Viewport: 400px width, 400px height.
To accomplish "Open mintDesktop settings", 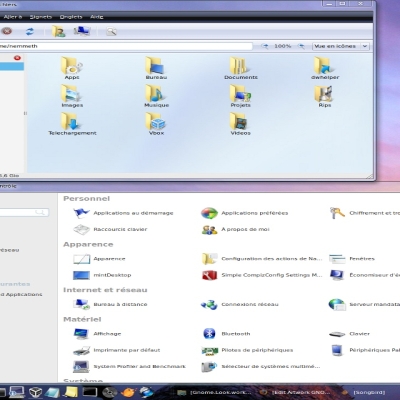I will [102, 275].
